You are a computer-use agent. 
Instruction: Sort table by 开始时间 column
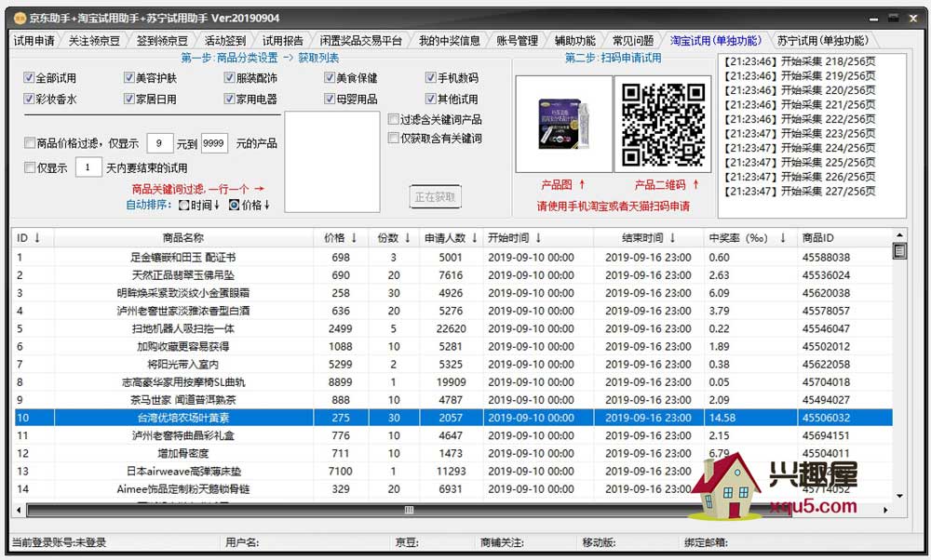pyautogui.click(x=538, y=238)
